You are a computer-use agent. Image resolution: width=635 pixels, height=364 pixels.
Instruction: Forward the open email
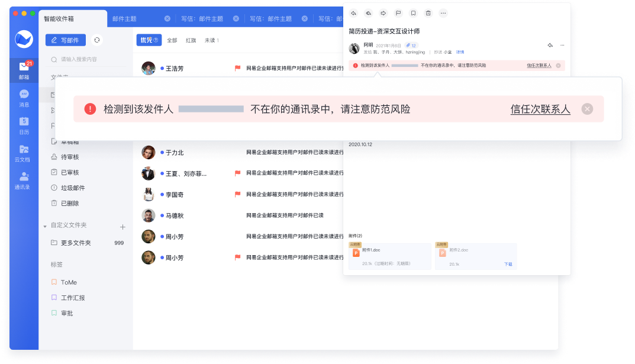point(383,13)
